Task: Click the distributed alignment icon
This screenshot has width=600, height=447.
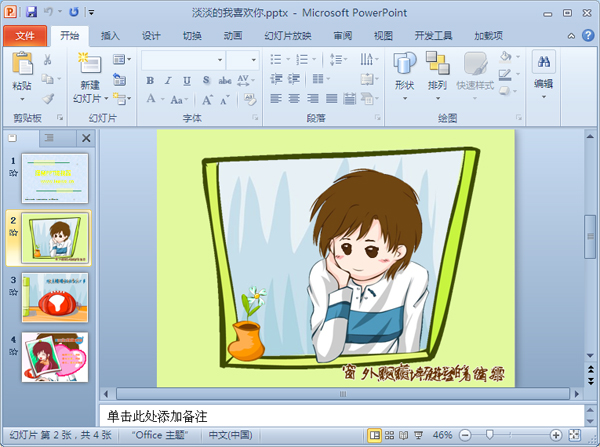Action: pyautogui.click(x=349, y=99)
